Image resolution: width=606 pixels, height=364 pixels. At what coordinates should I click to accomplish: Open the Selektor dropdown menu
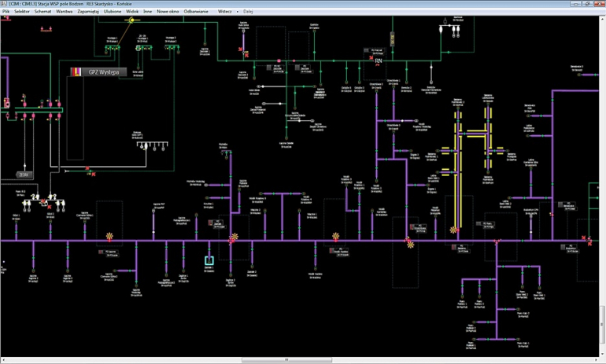point(23,12)
